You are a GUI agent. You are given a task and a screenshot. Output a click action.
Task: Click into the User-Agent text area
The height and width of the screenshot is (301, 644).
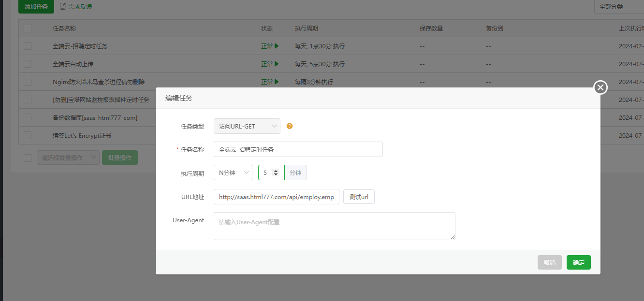(334, 226)
